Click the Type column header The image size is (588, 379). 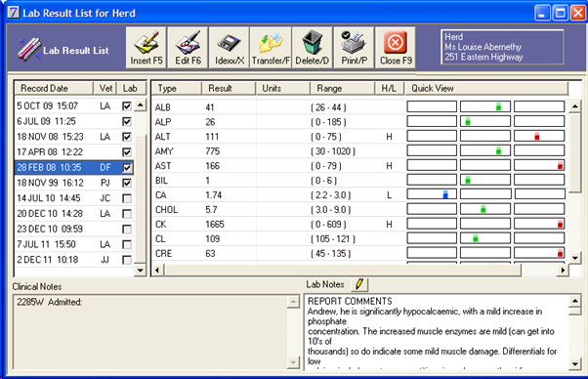(x=177, y=89)
